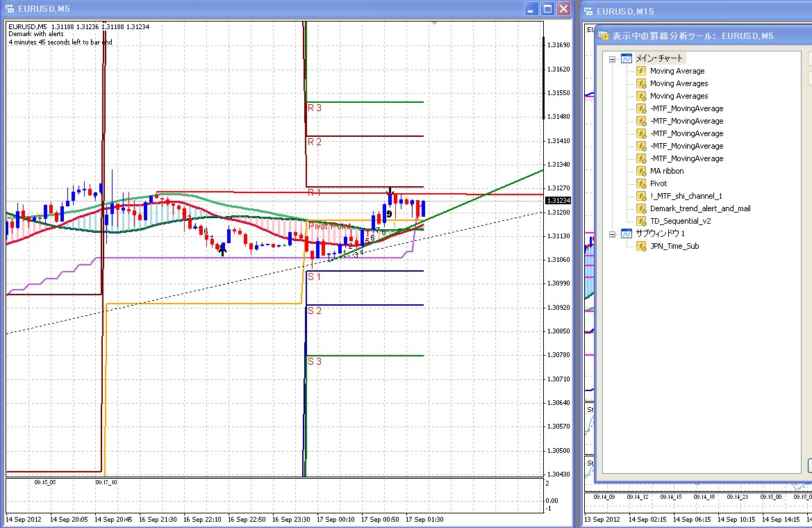This screenshot has width=812, height=528.
Task: Click the JPN_Time_Sub indicator icon
Action: click(641, 246)
